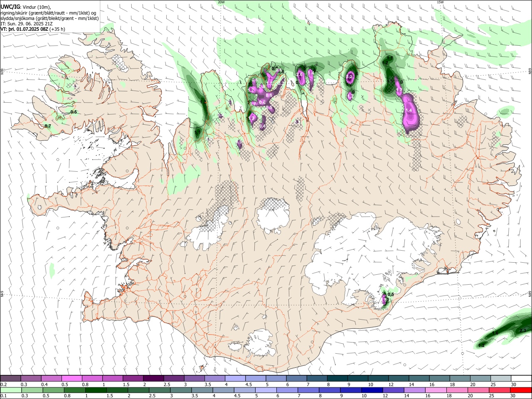Click the UWC/IG title text
Viewport: 532px width, 399px height.
(10, 6)
